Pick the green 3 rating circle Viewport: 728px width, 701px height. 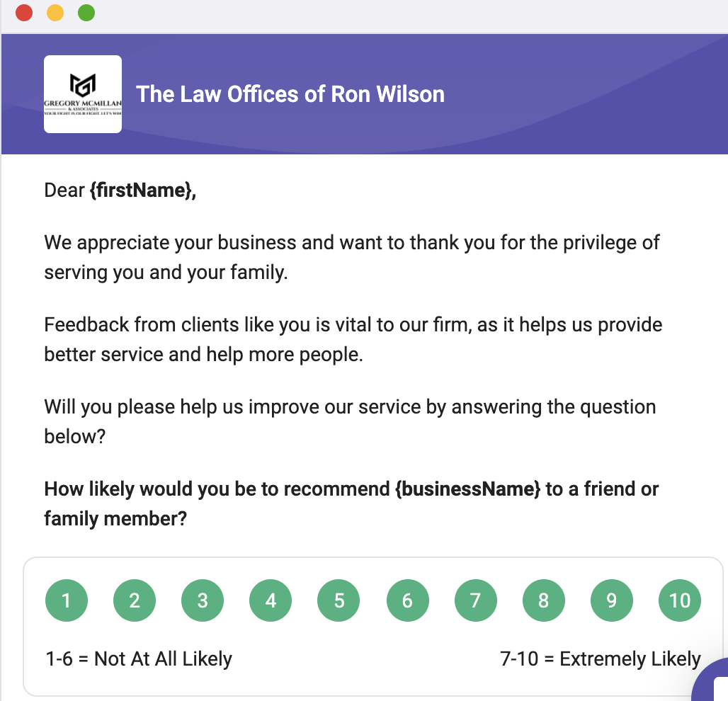[203, 600]
